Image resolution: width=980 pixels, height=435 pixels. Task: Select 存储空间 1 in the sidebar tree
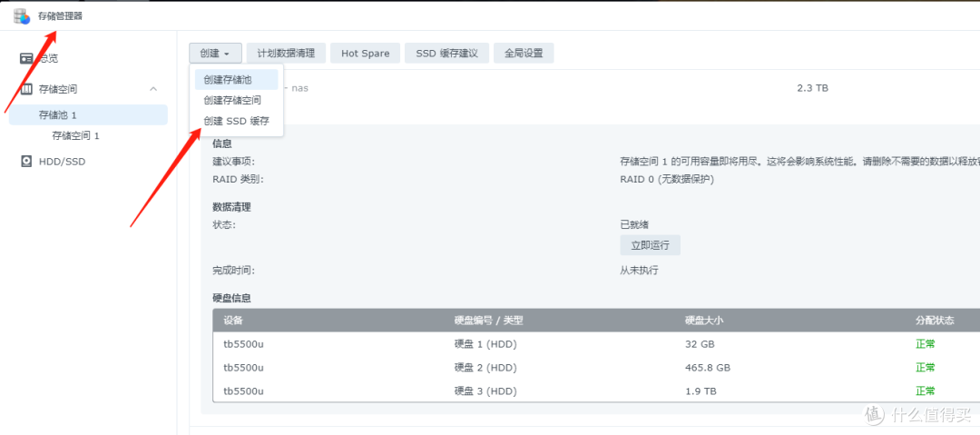[75, 136]
